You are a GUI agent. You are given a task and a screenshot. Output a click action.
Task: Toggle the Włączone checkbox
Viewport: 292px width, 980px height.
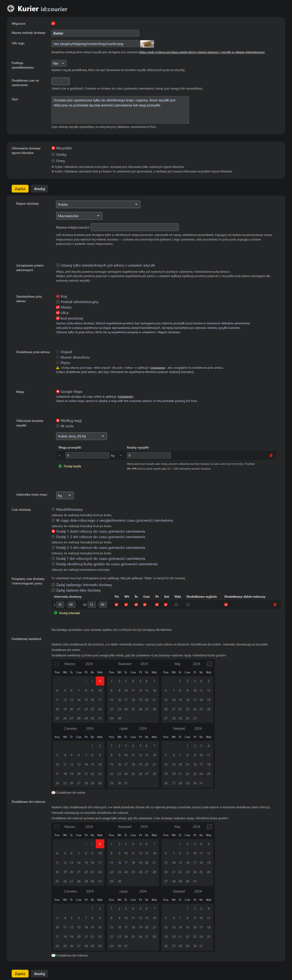click(x=53, y=23)
